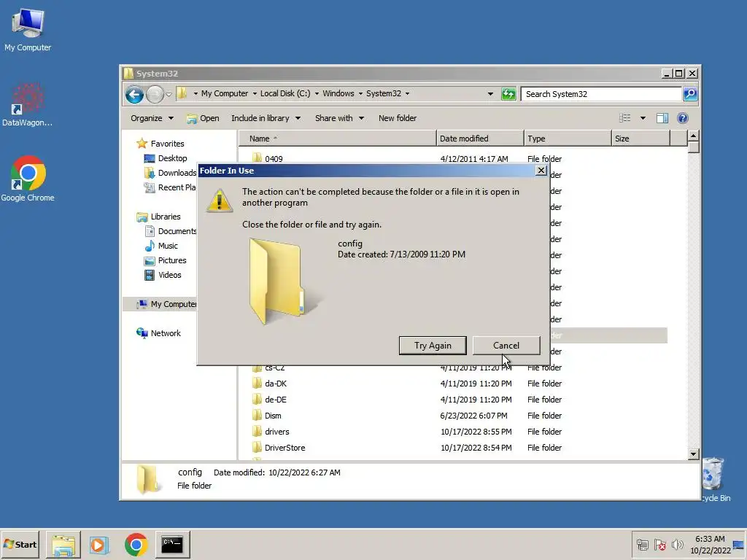747x560 pixels.
Task: Sort by the Size column header
Action: tap(640, 139)
